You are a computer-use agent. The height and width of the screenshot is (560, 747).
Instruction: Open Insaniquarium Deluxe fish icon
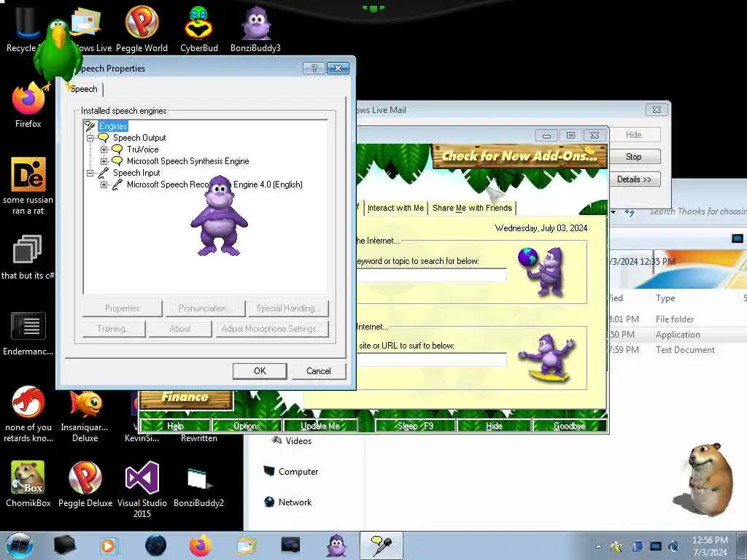(x=85, y=413)
